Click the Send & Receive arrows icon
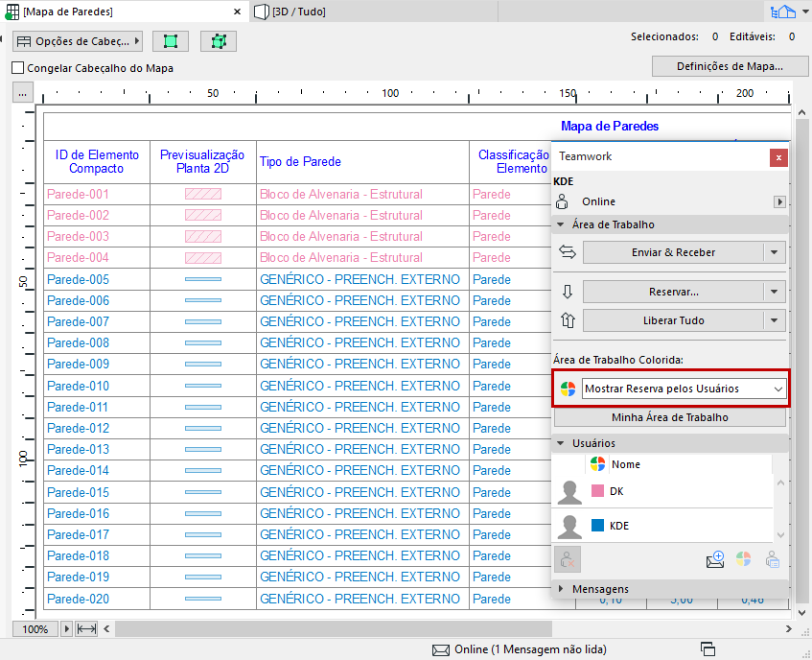Image resolution: width=812 pixels, height=660 pixels. [x=567, y=252]
